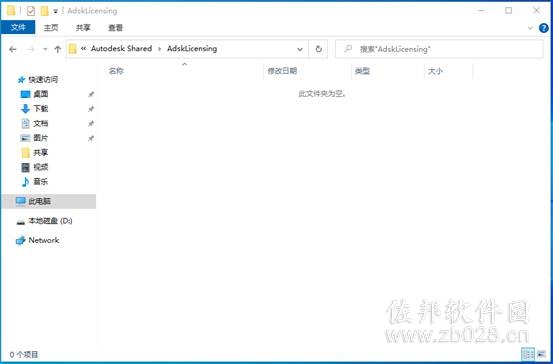Expand the ribbon with the chevron
This screenshot has width=553, height=364.
point(530,28)
